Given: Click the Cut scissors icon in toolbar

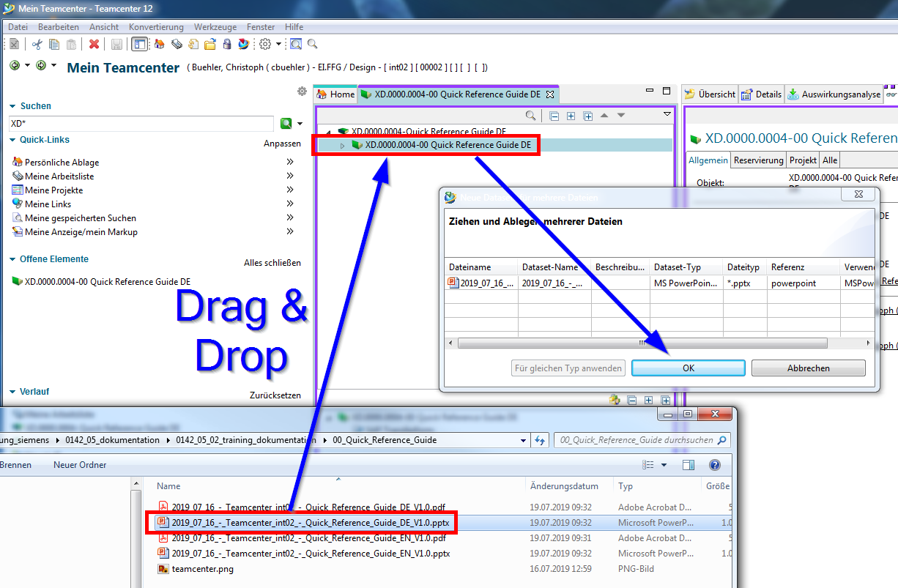Looking at the screenshot, I should tap(37, 45).
